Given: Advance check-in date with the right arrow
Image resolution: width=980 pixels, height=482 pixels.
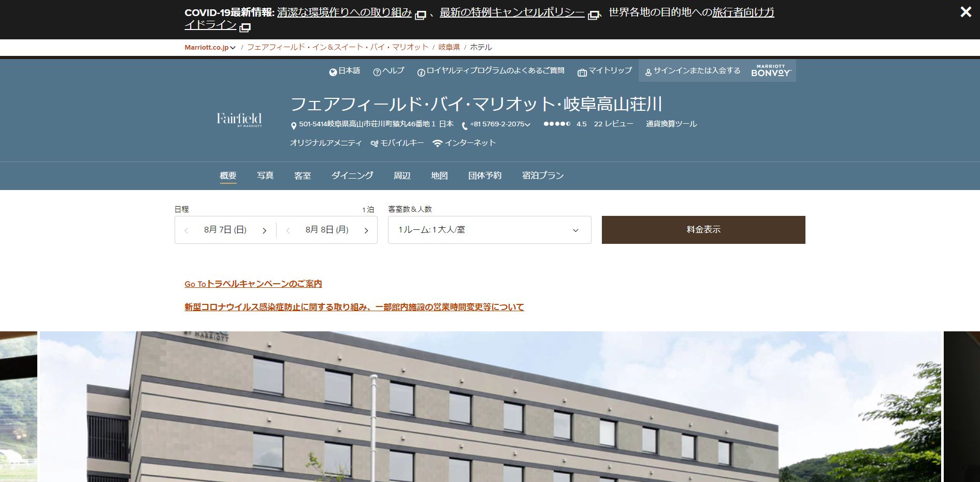Looking at the screenshot, I should coord(264,230).
